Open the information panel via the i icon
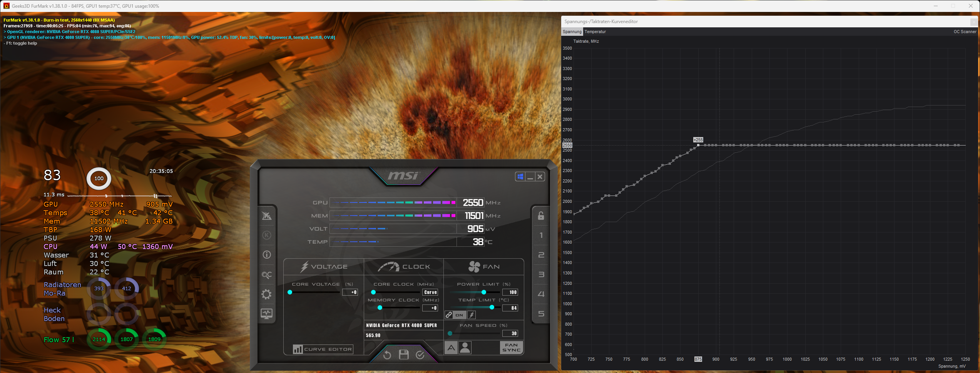This screenshot has height=373, width=980. click(x=266, y=255)
